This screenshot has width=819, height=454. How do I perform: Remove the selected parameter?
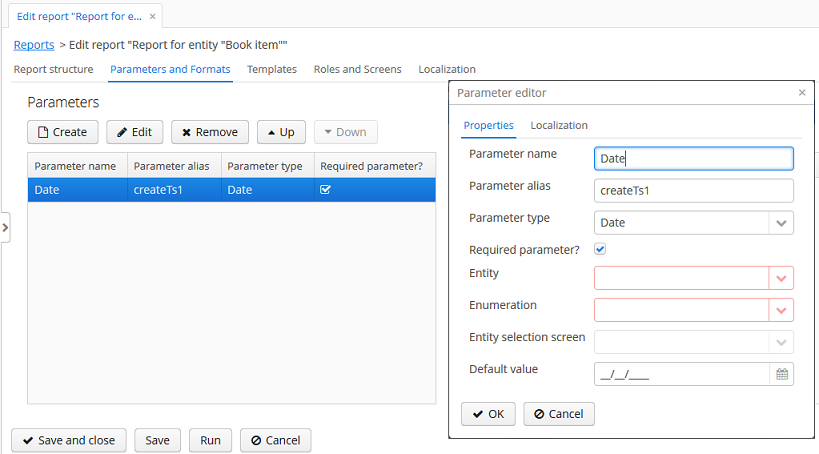point(210,132)
